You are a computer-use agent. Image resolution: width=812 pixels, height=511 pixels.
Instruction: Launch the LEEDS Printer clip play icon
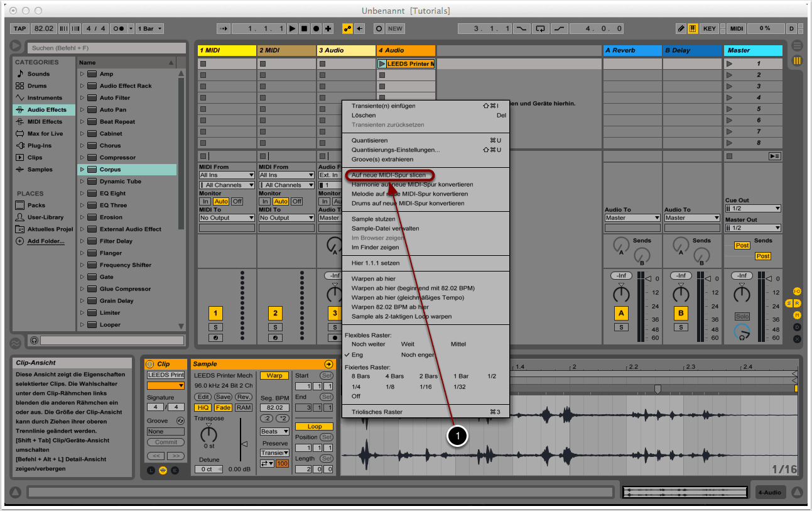tap(382, 63)
